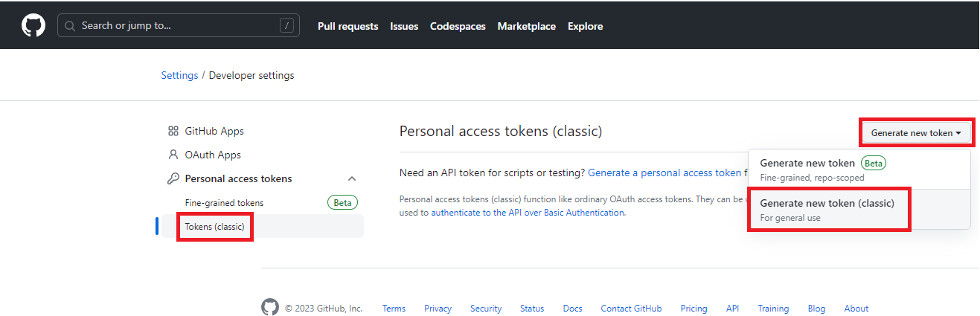Open Pricing footer link
980x316 pixels.
pyautogui.click(x=694, y=308)
